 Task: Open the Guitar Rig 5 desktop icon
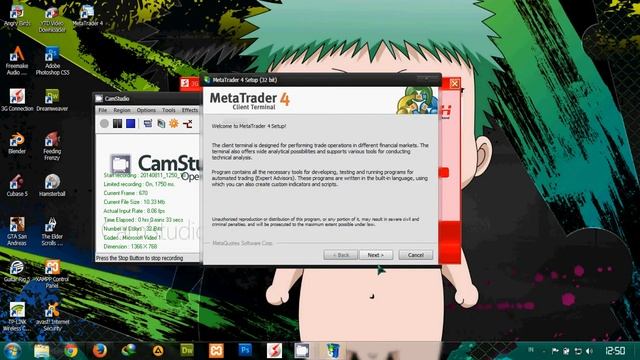(x=17, y=271)
